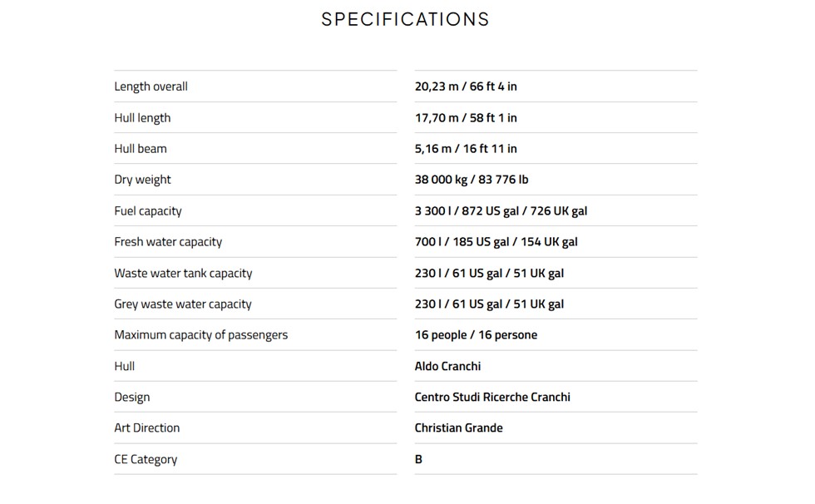The image size is (815, 504).
Task: Select the Grey waste water capacity label
Action: coord(183,304)
